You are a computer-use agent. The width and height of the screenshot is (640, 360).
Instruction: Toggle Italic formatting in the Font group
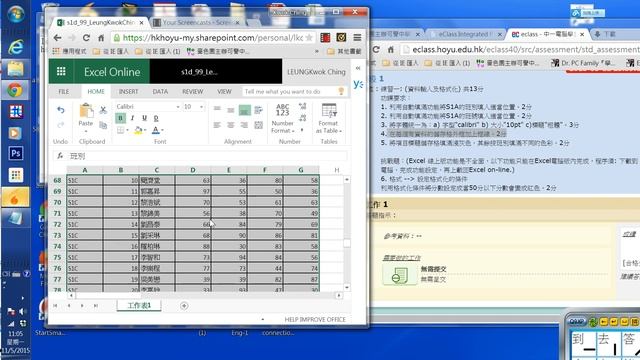(x=132, y=118)
